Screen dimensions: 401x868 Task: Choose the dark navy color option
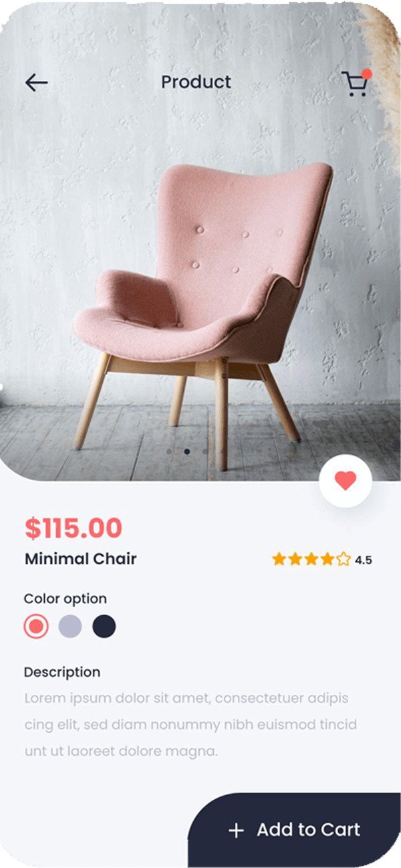tap(104, 627)
